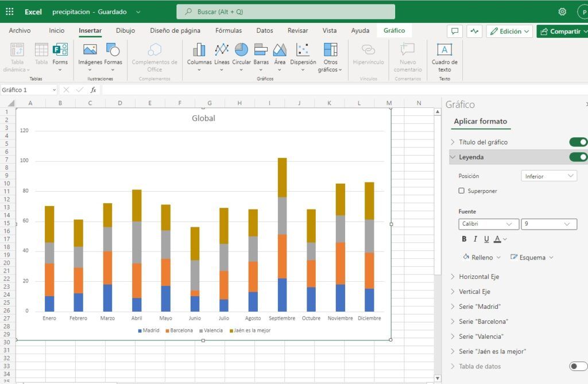Open the Posición dropdown showing Inferior

pos(549,176)
